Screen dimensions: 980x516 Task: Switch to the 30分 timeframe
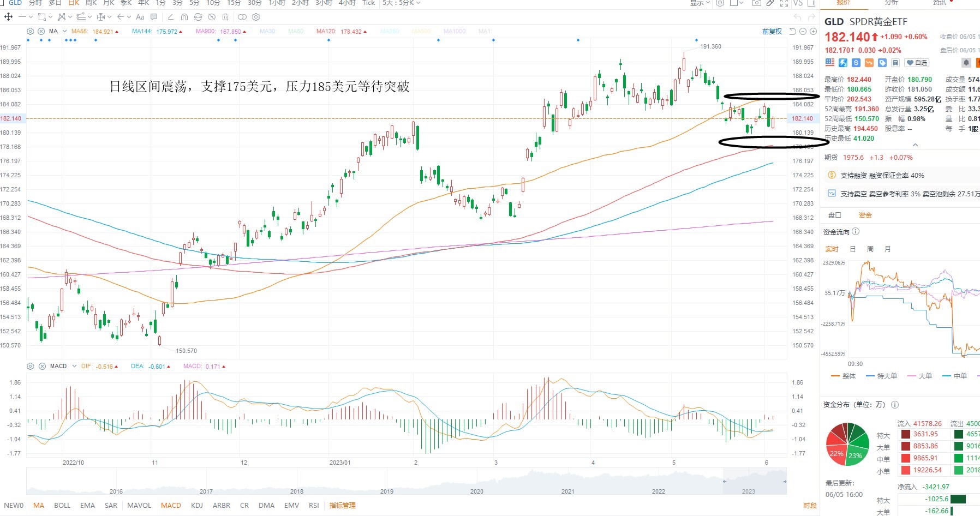[x=254, y=3]
